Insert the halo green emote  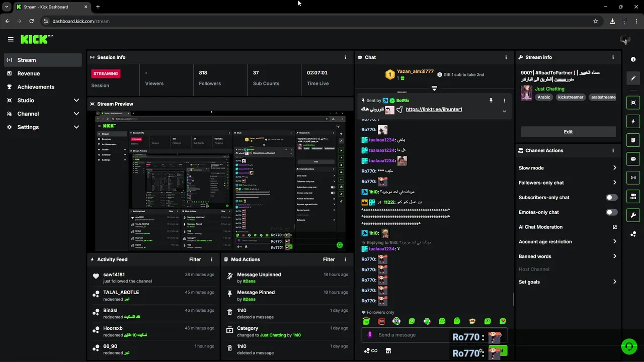click(x=366, y=321)
